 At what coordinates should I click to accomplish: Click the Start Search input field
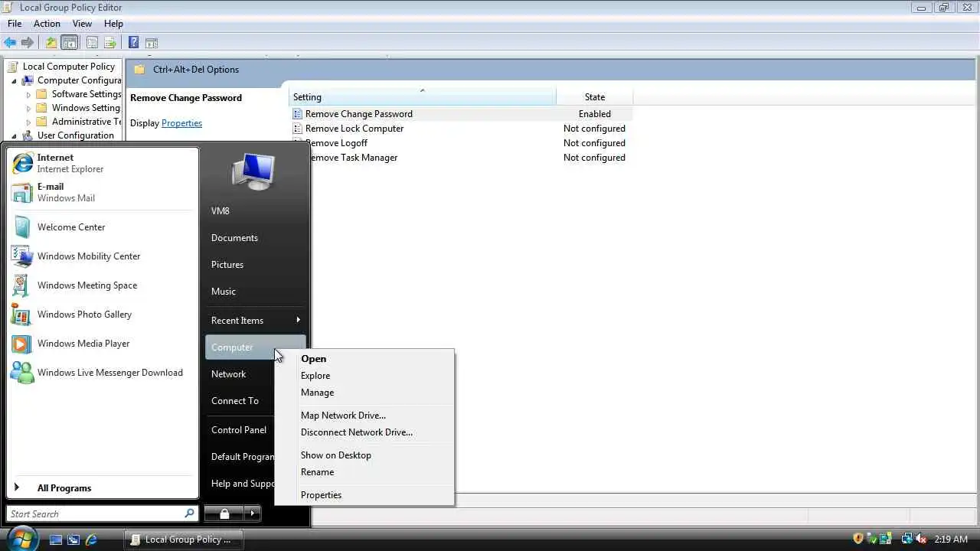(95, 514)
